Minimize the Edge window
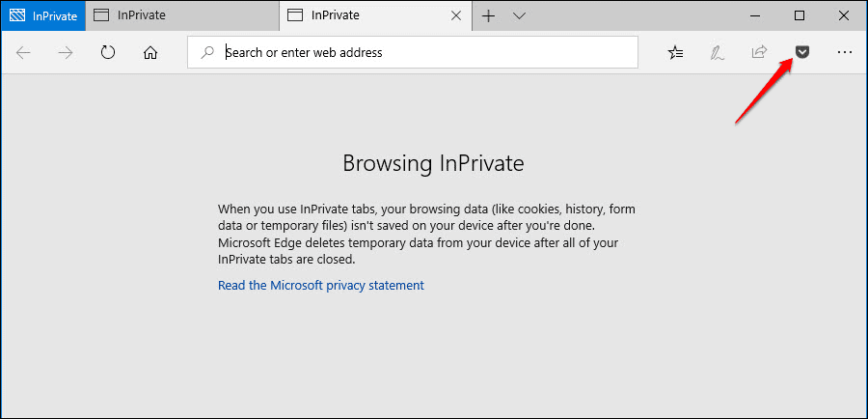The width and height of the screenshot is (868, 419). [755, 16]
